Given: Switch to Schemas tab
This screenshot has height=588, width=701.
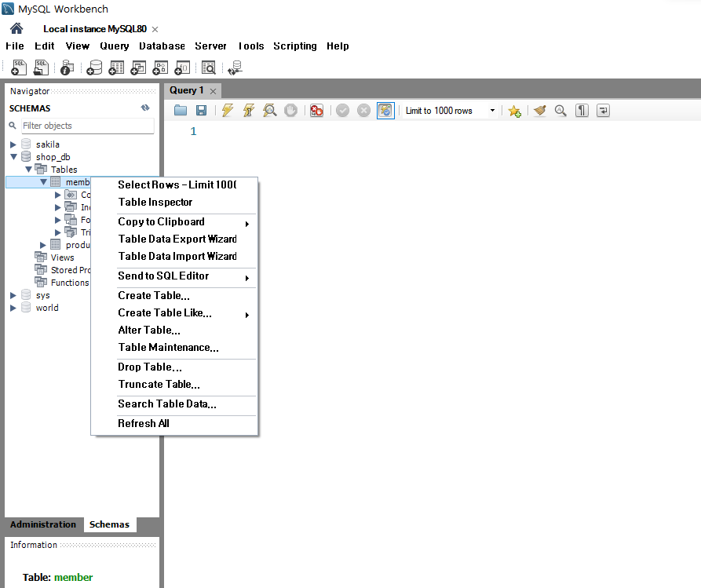Looking at the screenshot, I should click(x=110, y=524).
